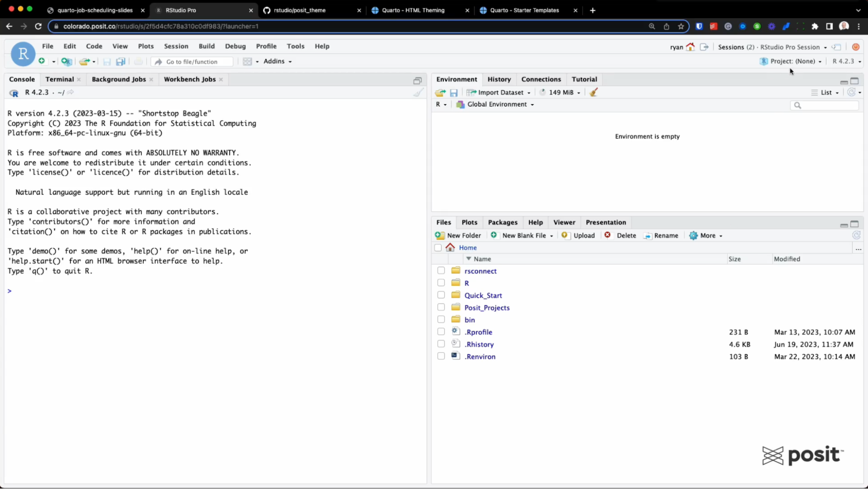Select all files with the header checkbox
Viewport: 868px width, 489px height.
pyautogui.click(x=437, y=247)
